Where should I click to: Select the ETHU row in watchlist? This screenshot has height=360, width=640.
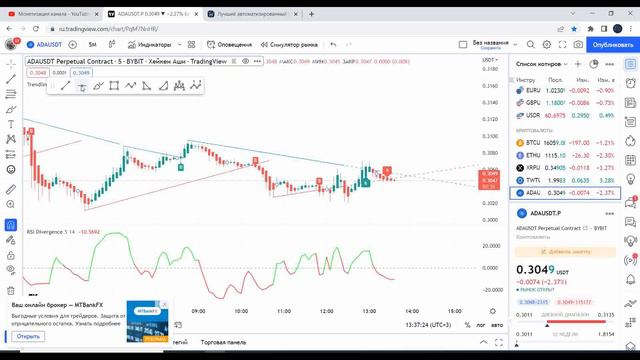[x=565, y=156]
